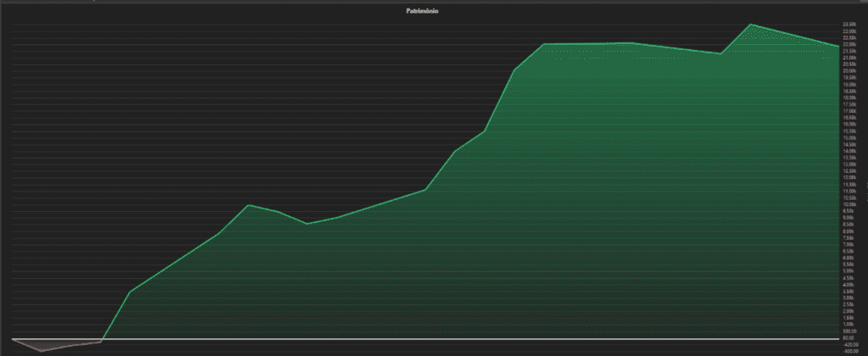
Task: Click where the curve crosses above zero
Action: point(103,340)
